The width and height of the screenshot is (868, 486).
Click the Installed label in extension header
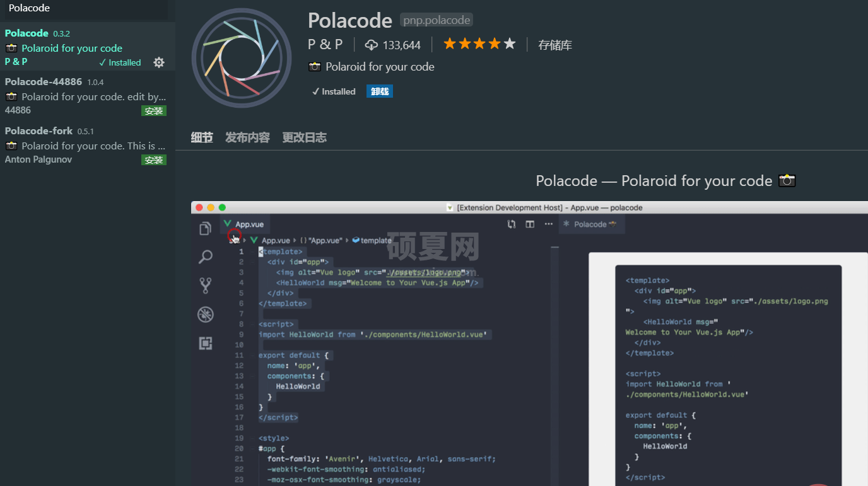(334, 91)
